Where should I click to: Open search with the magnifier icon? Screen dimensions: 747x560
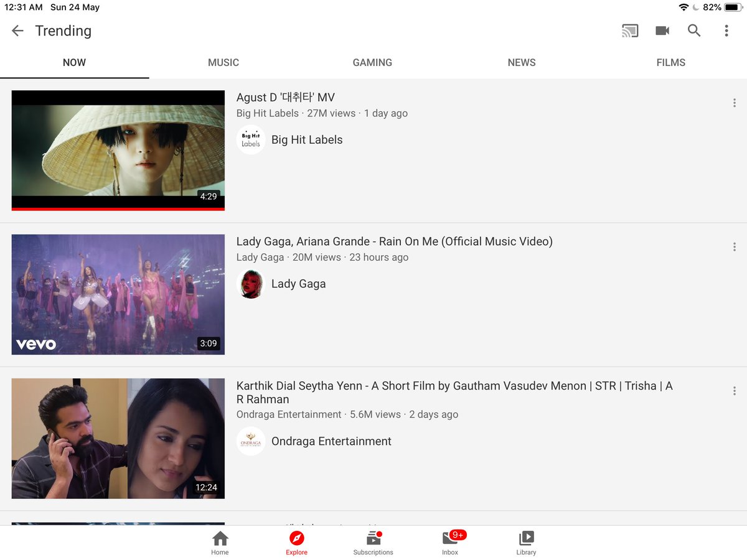pos(694,30)
